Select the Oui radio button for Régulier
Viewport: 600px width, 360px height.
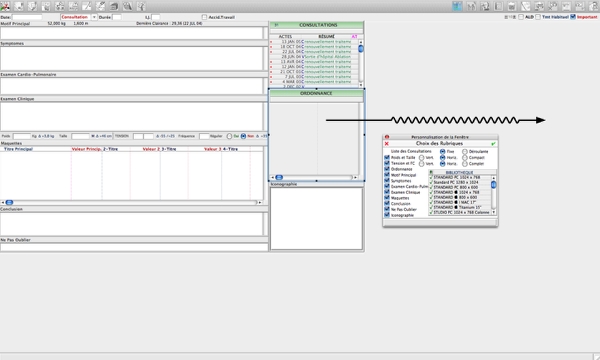point(229,136)
